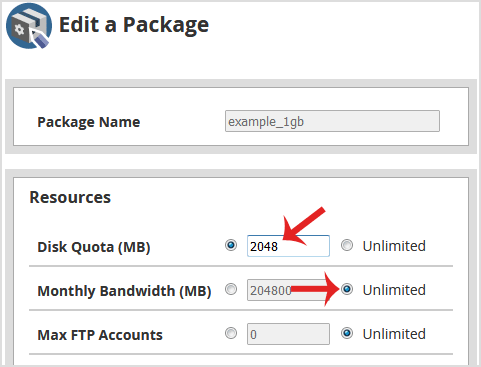Click Unlimited text in Monthly Bandwidth row
Viewport: 481px width, 367px height.
[x=394, y=290]
